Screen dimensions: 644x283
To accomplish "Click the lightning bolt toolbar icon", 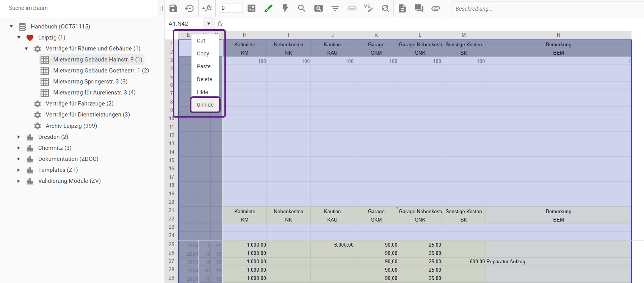I will click(x=285, y=8).
